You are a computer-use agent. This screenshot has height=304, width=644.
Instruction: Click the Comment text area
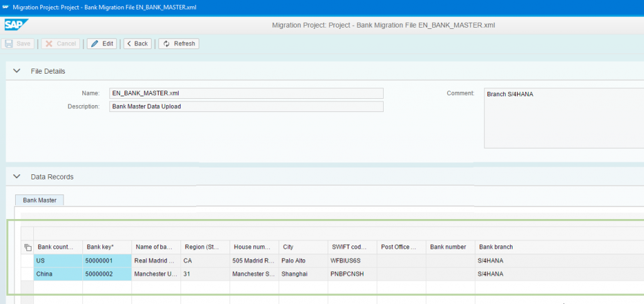click(564, 118)
